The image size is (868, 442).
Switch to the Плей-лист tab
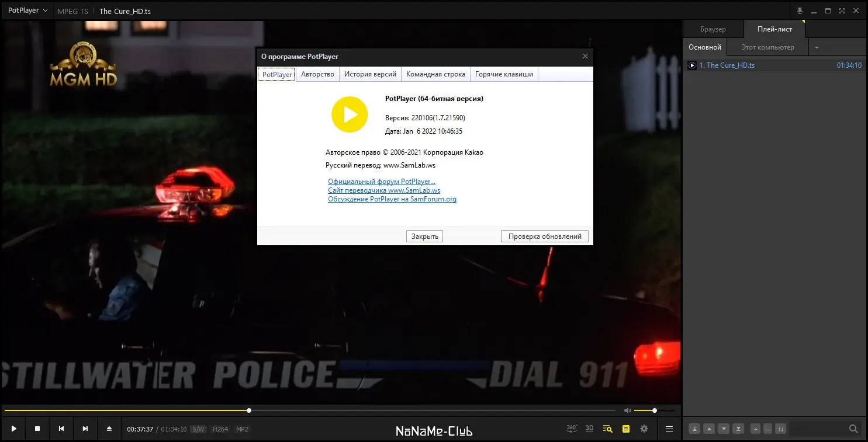pyautogui.click(x=775, y=29)
